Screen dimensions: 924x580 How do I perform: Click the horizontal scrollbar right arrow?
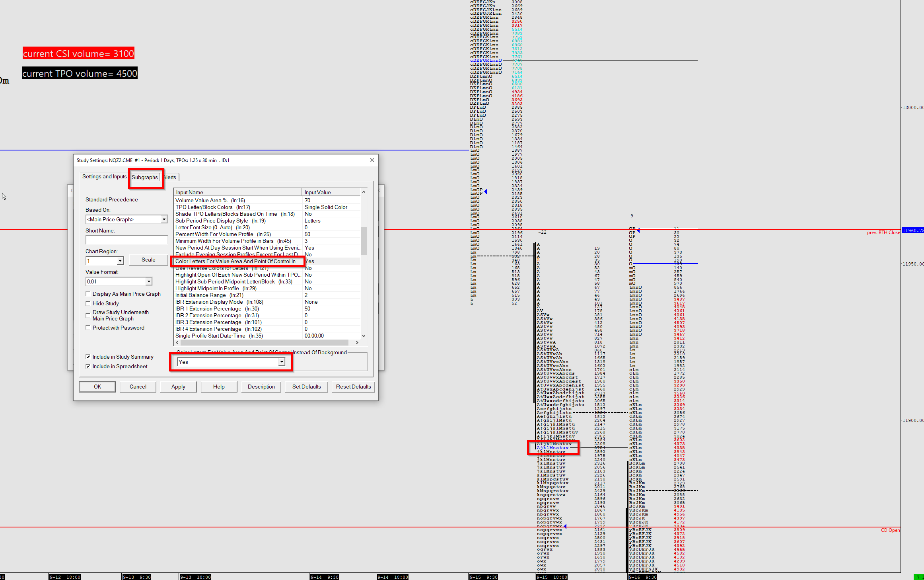357,342
